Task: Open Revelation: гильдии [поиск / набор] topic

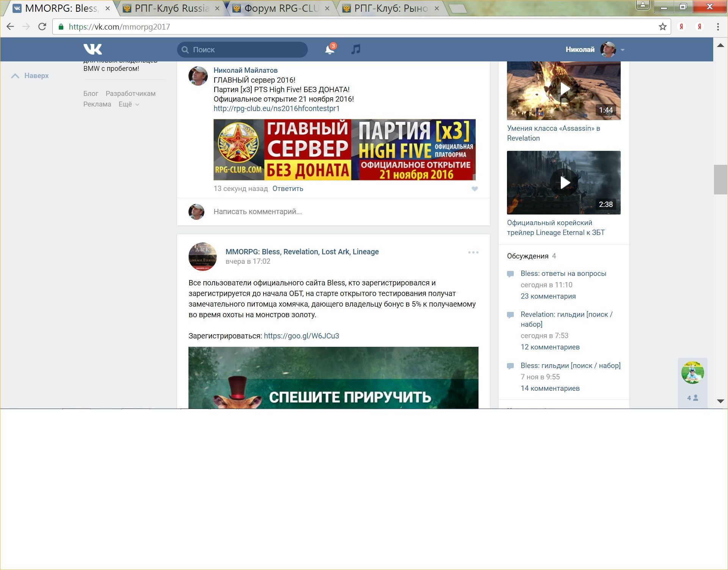Action: coord(566,319)
